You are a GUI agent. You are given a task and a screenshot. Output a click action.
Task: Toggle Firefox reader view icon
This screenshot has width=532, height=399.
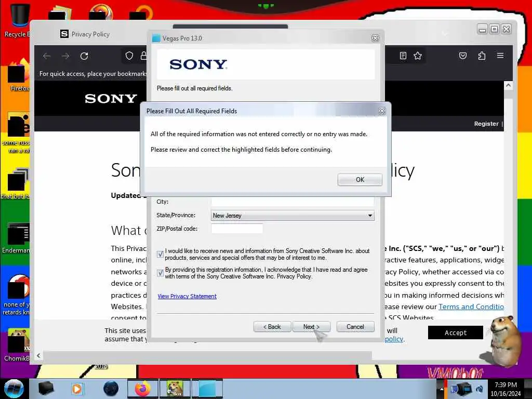[403, 56]
